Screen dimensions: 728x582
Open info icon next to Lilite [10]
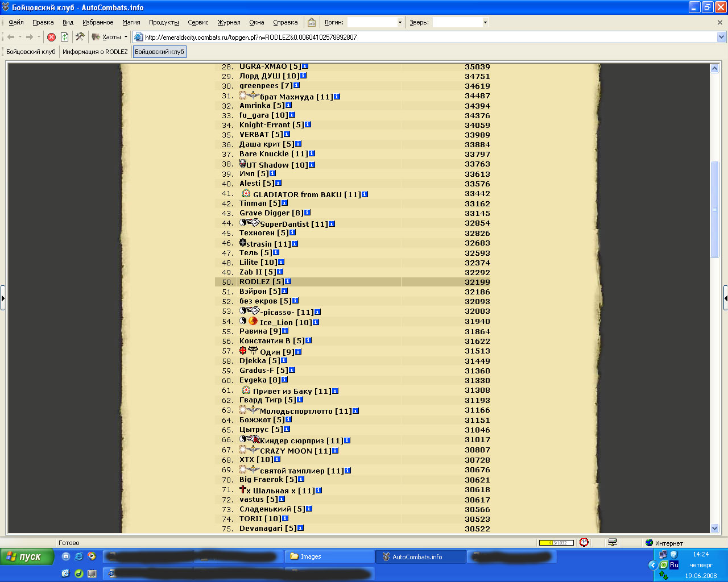point(281,262)
